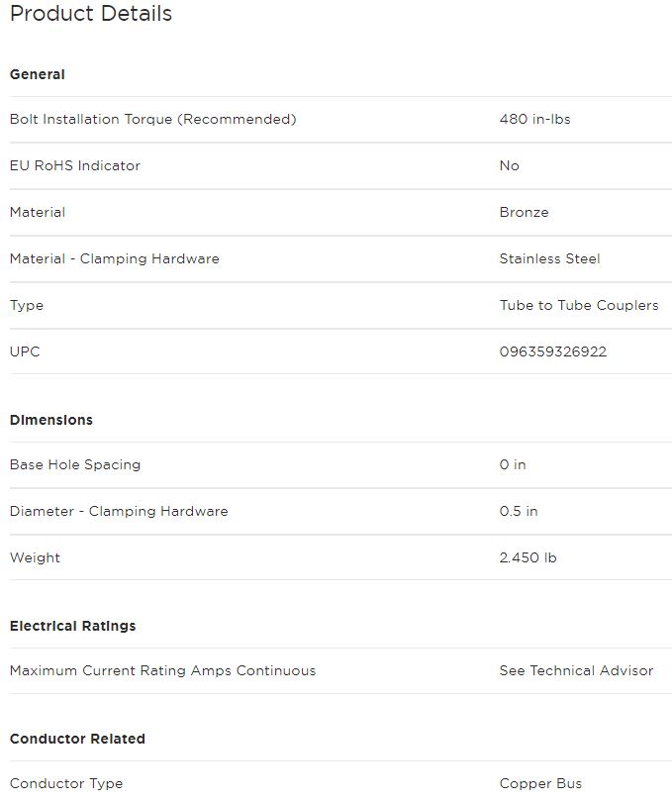This screenshot has width=672, height=802.
Task: Select the General section heading
Action: (38, 74)
